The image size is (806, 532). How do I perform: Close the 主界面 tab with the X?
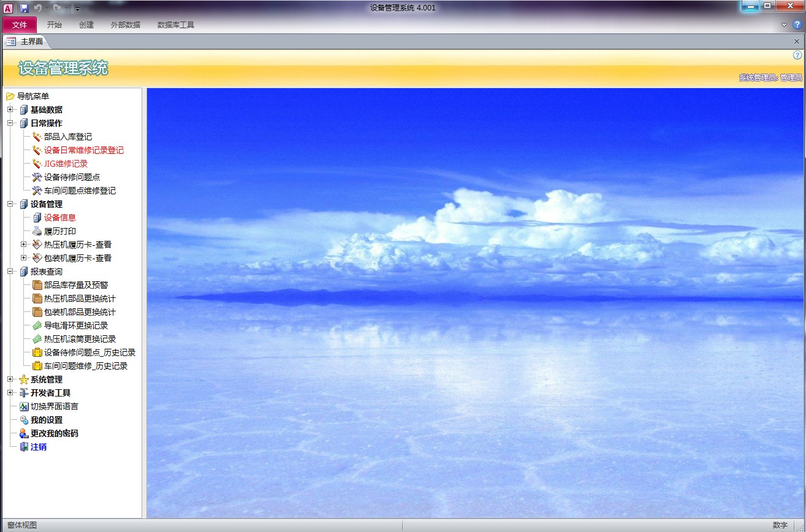797,41
